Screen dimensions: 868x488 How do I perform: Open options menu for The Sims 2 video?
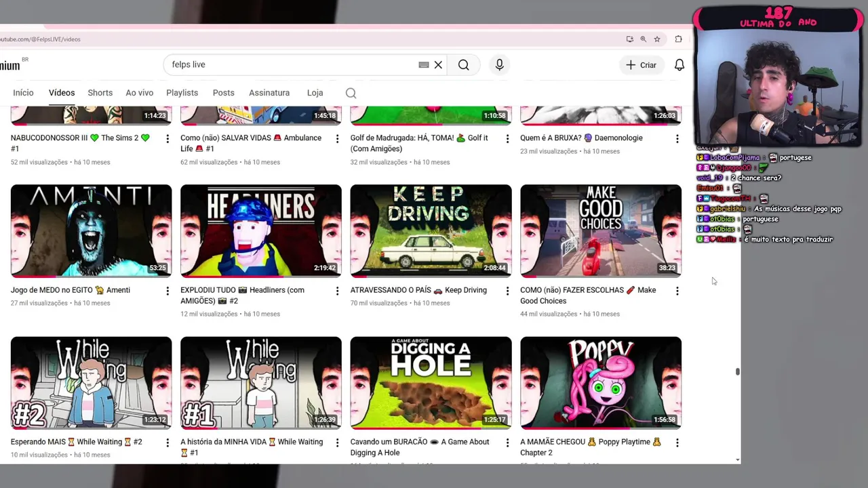click(x=167, y=139)
